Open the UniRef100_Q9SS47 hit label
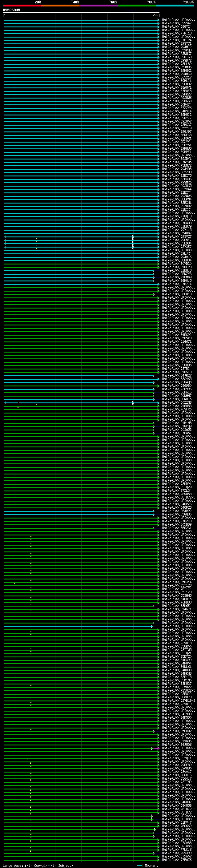 pyautogui.click(x=177, y=23)
